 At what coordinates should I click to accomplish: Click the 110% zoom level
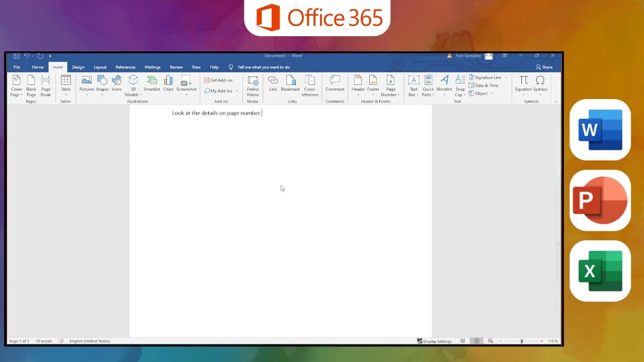[x=553, y=341]
